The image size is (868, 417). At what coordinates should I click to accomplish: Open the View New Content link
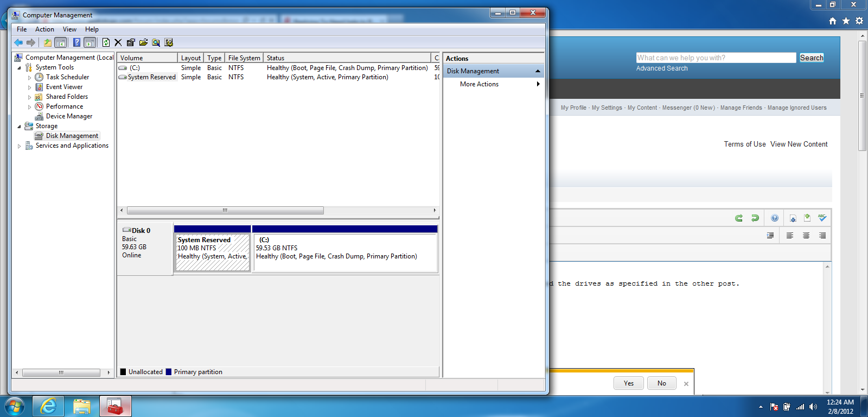coord(799,144)
